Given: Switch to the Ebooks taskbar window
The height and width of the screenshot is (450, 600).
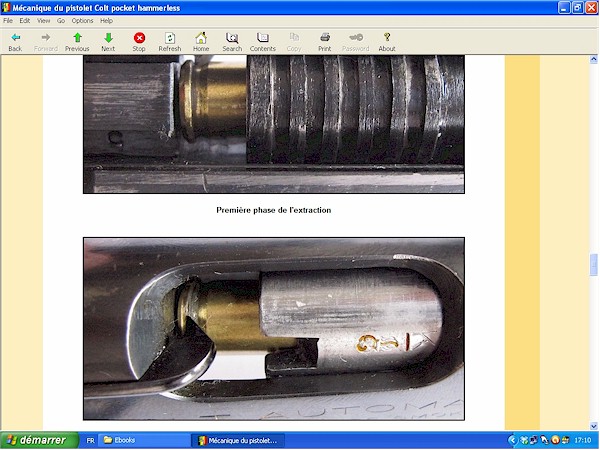Looking at the screenshot, I should [x=143, y=440].
